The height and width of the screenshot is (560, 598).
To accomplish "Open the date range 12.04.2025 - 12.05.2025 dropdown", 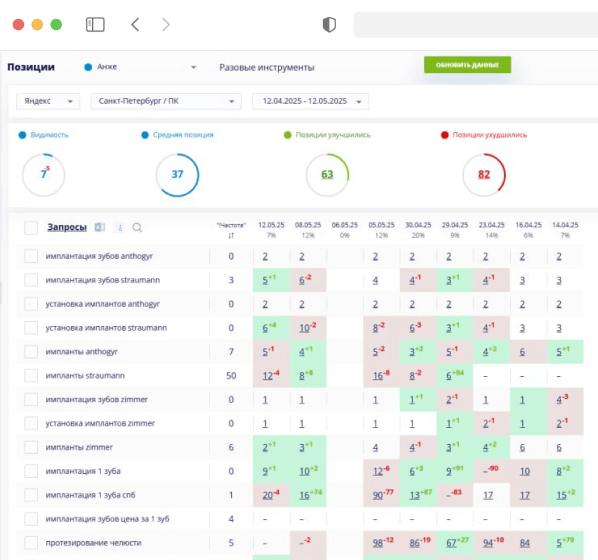I will (x=310, y=101).
